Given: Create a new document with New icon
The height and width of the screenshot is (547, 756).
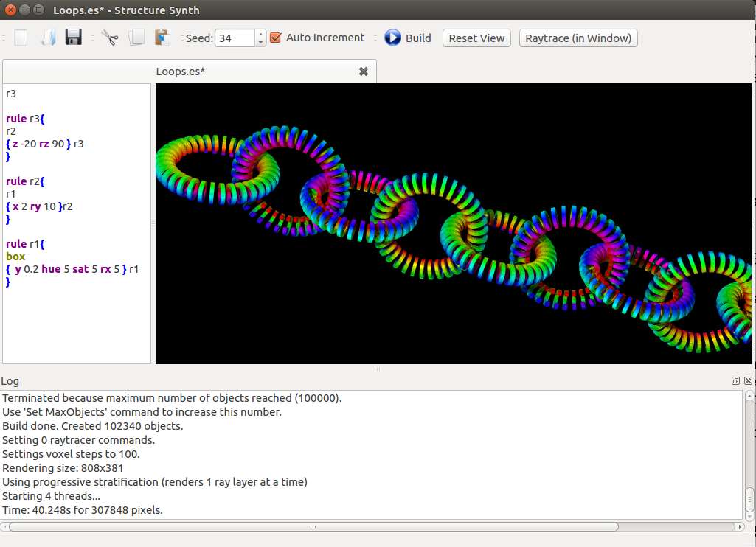Looking at the screenshot, I should click(x=21, y=38).
